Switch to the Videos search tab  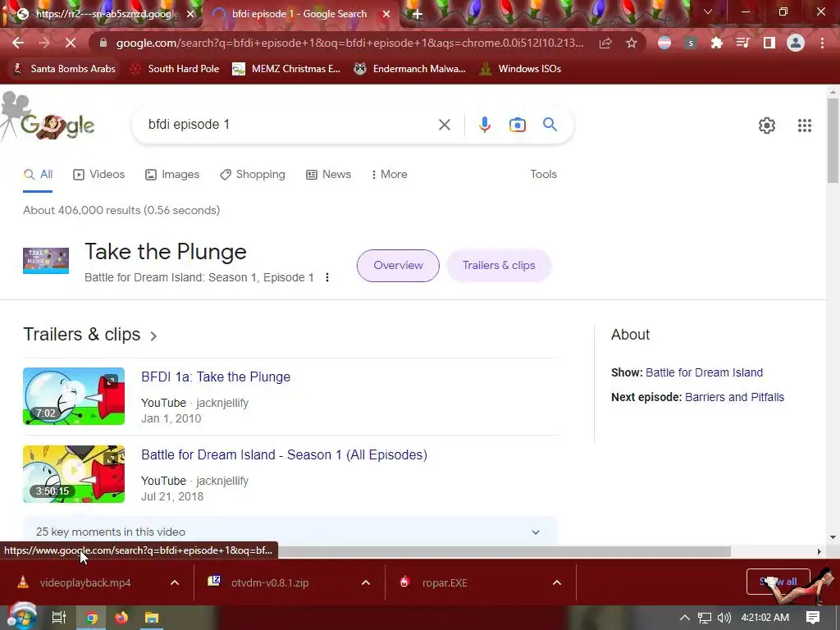99,174
